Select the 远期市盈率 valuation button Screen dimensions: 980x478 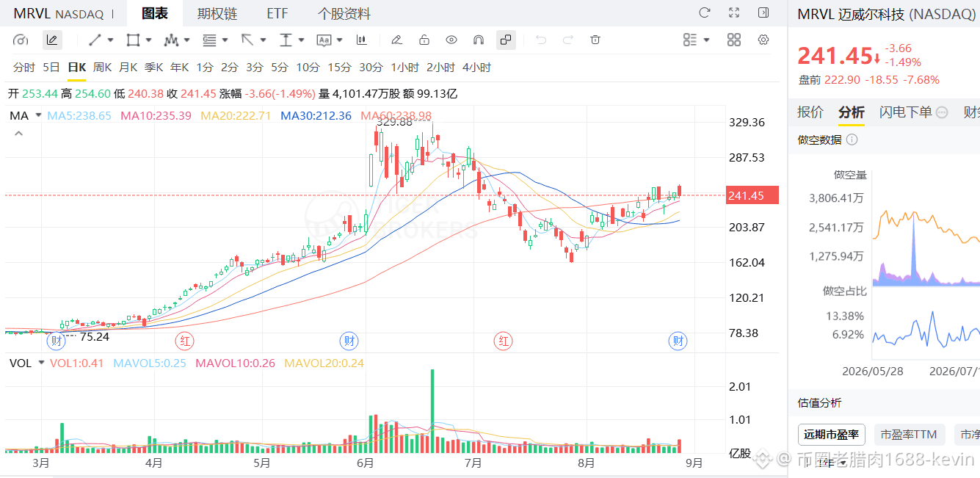coord(832,435)
